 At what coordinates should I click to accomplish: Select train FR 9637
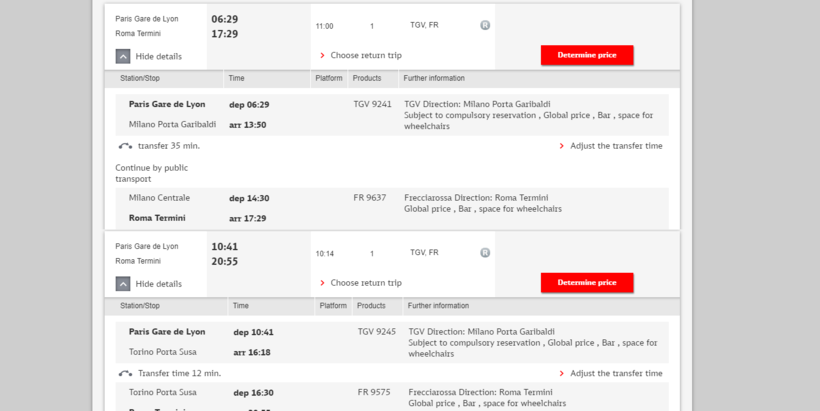370,198
